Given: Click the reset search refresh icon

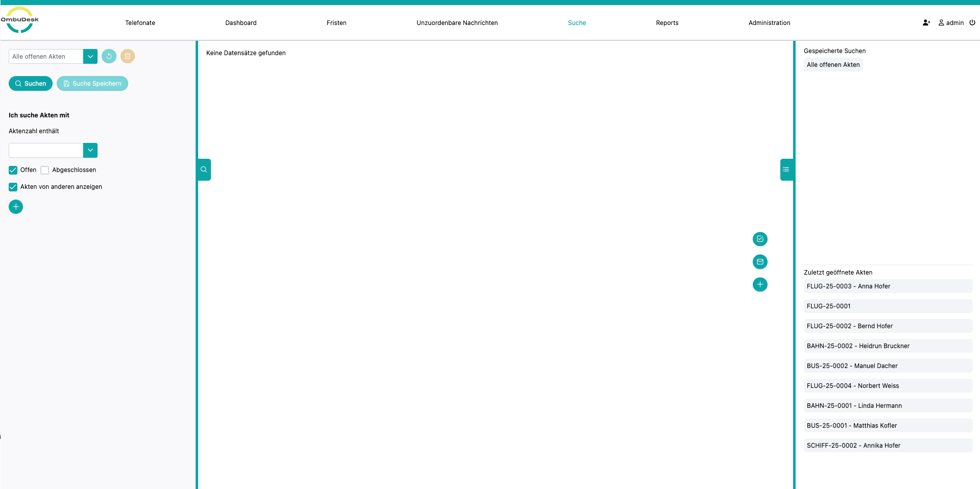Looking at the screenshot, I should pyautogui.click(x=109, y=56).
